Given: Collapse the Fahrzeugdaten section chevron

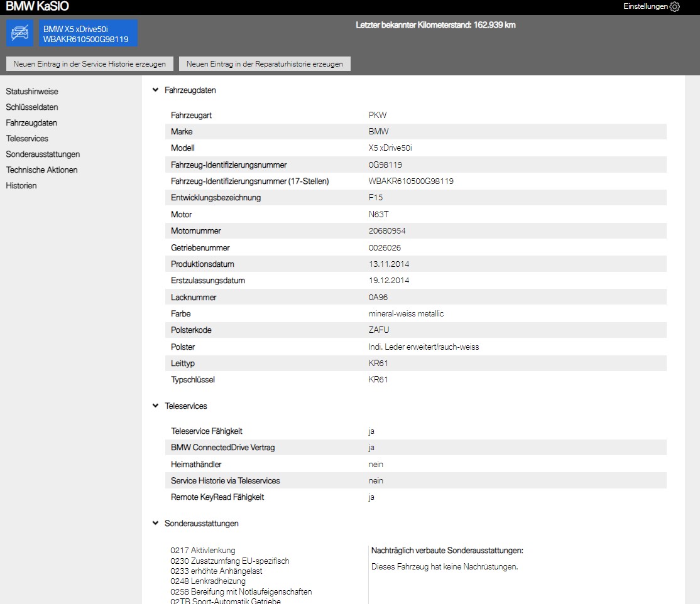Looking at the screenshot, I should 155,90.
